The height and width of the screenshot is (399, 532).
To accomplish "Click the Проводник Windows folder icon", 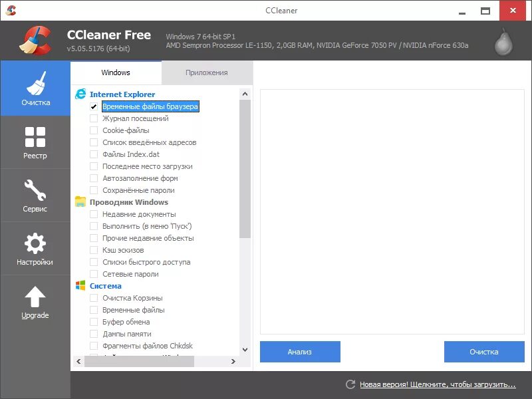I will pos(80,201).
